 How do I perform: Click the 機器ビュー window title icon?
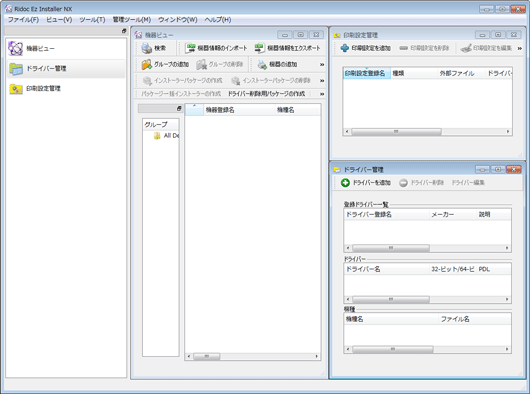138,34
